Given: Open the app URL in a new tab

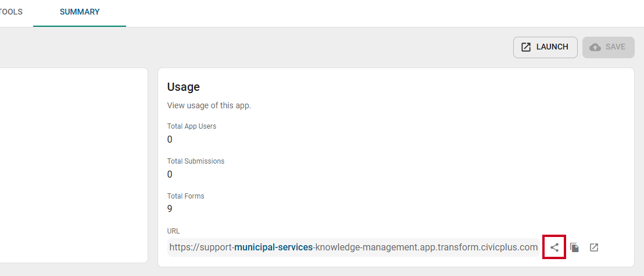Looking at the screenshot, I should click(x=594, y=247).
